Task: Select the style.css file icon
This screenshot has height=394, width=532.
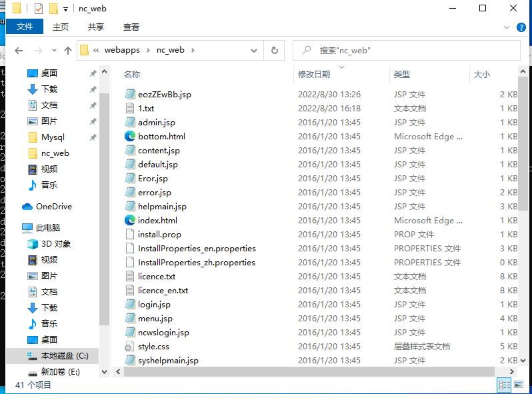Action: (x=129, y=347)
